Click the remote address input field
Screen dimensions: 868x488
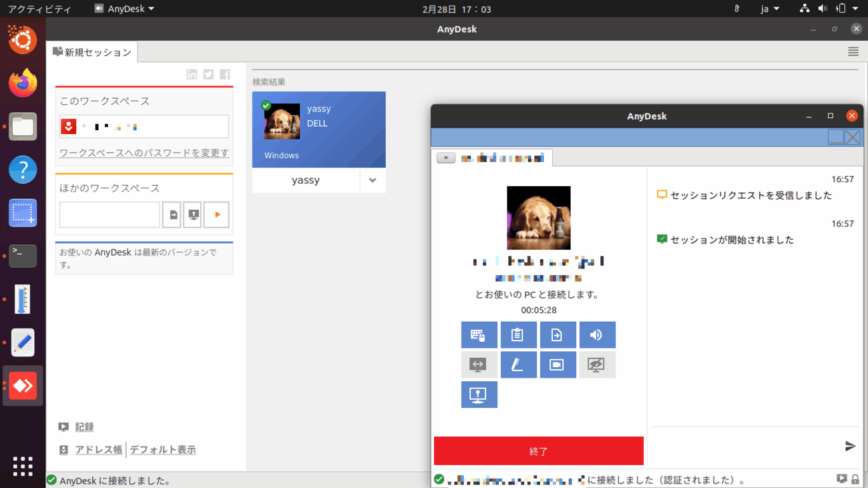pyautogui.click(x=110, y=215)
